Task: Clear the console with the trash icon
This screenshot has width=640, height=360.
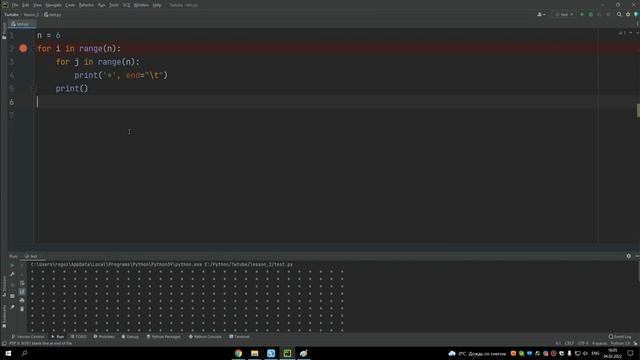Action: pyautogui.click(x=22, y=309)
